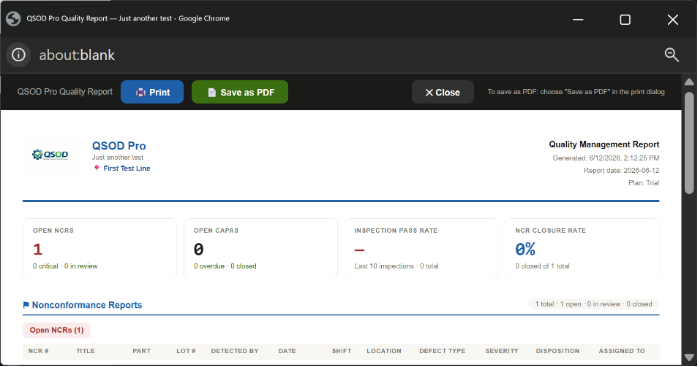Click the flag icon beside Nonconformance Reports
This screenshot has height=367, width=700.
coord(26,305)
